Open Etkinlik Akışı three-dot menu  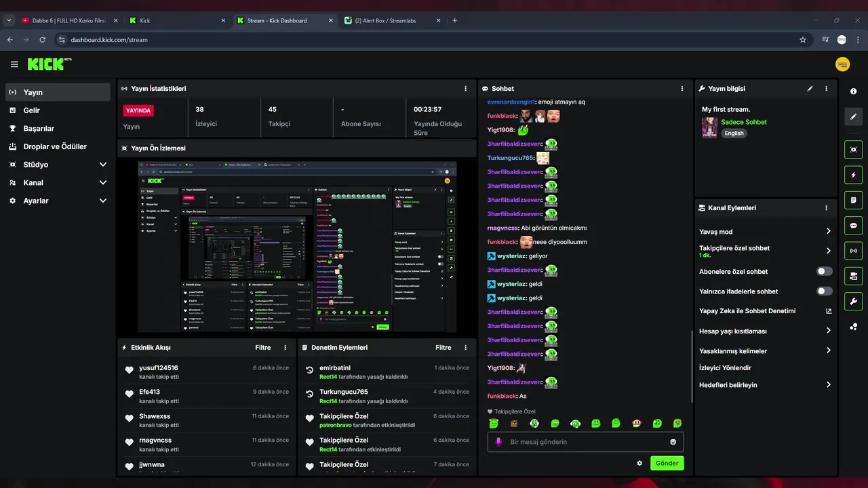point(285,348)
